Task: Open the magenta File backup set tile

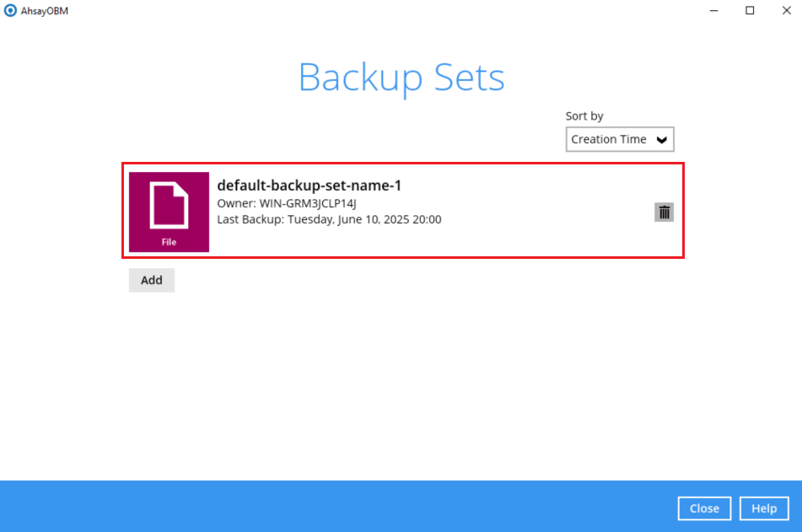Action: tap(169, 212)
